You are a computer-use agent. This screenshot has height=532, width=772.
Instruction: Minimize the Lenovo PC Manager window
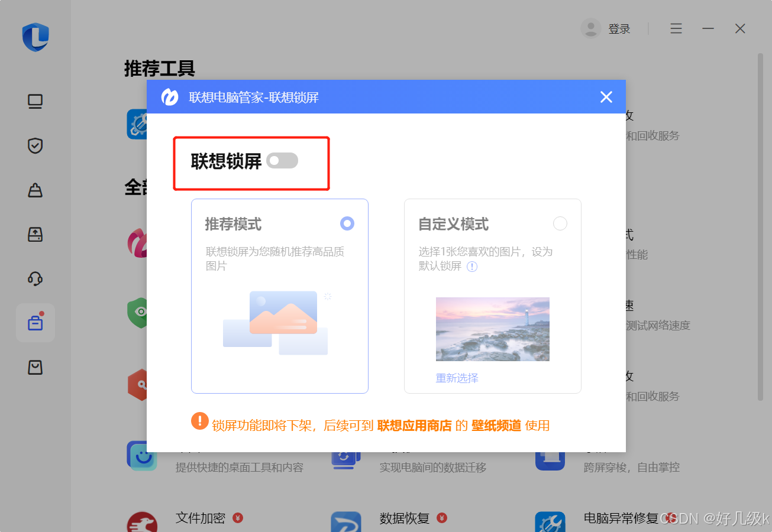(708, 28)
